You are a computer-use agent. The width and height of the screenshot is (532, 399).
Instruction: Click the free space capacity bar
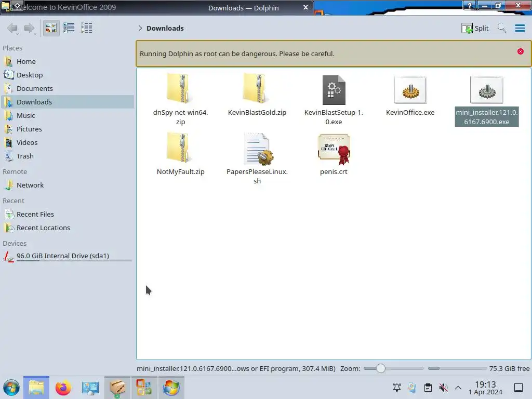tap(457, 368)
